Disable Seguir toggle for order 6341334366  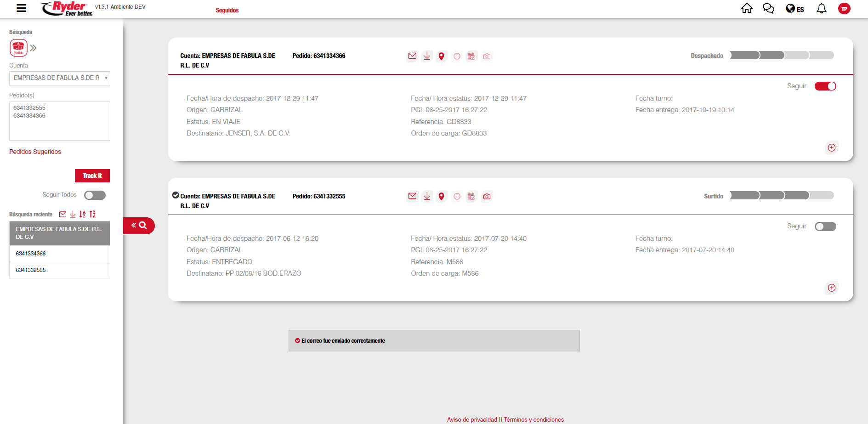825,86
